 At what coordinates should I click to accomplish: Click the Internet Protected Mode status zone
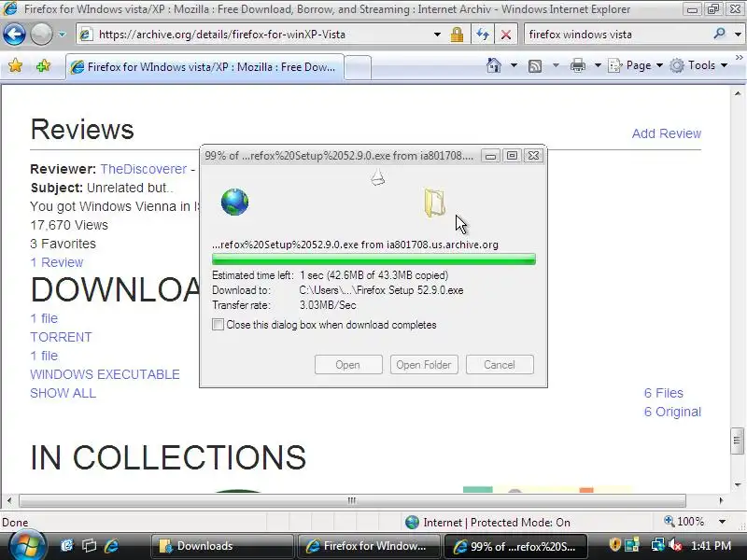(x=487, y=523)
